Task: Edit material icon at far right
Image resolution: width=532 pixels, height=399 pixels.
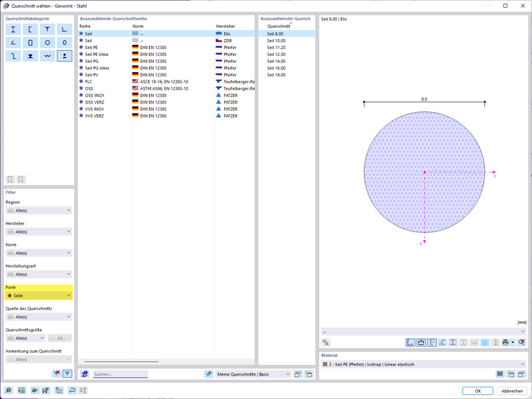Action: (521, 374)
